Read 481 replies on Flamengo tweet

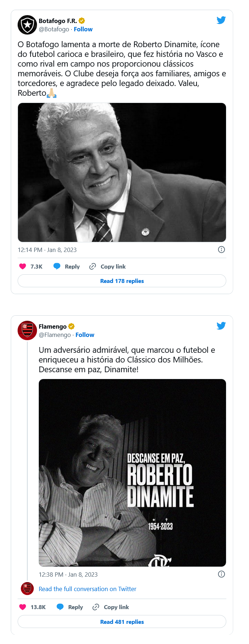pyautogui.click(x=122, y=622)
